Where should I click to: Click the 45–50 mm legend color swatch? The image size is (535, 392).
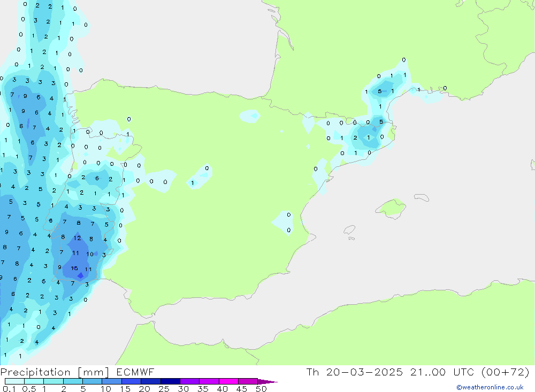coord(248,381)
